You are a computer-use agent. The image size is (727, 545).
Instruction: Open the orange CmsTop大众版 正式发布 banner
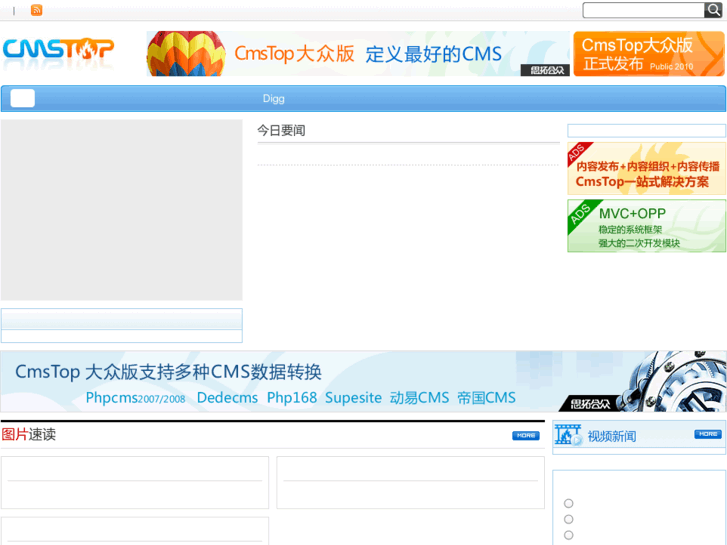coord(649,53)
